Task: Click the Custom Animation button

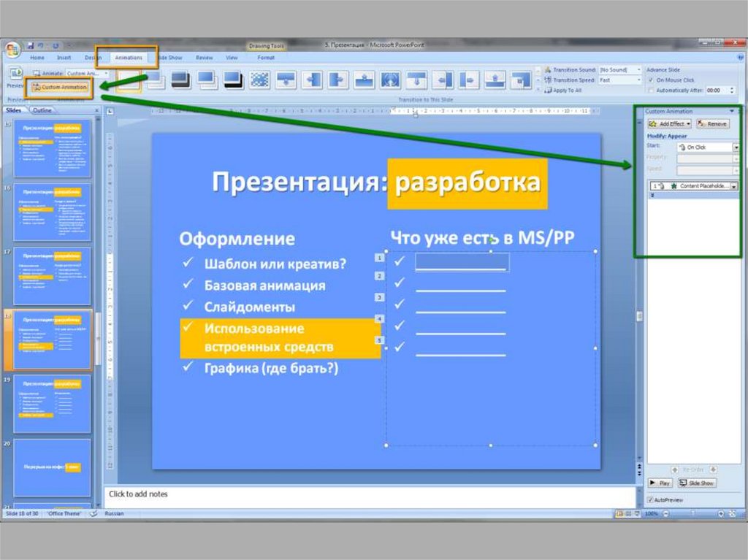Action: click(60, 88)
